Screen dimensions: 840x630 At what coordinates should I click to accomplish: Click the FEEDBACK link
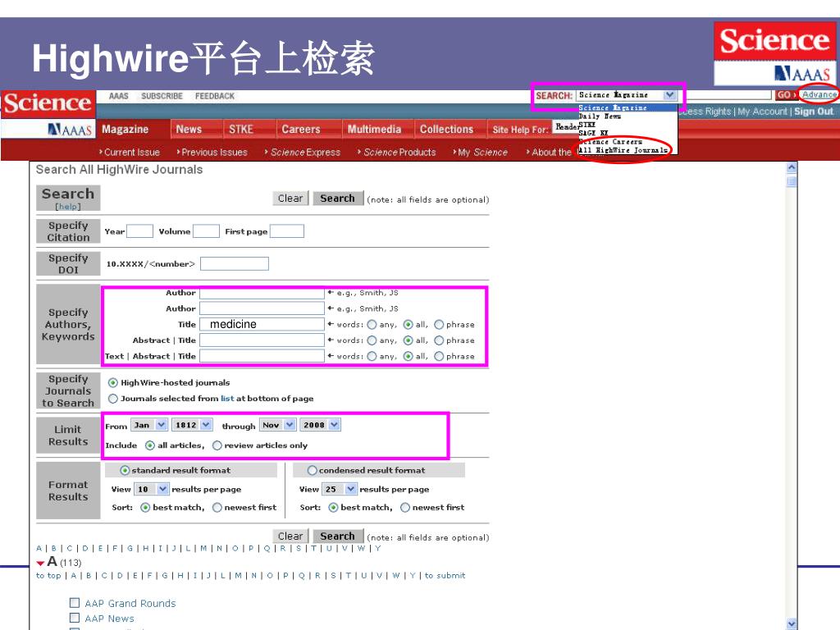[215, 96]
